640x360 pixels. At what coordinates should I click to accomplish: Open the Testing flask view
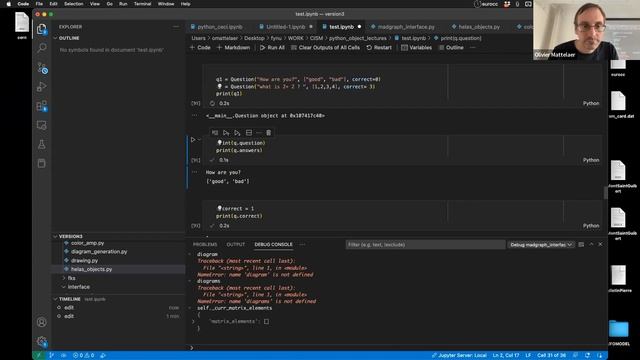pos(42,144)
